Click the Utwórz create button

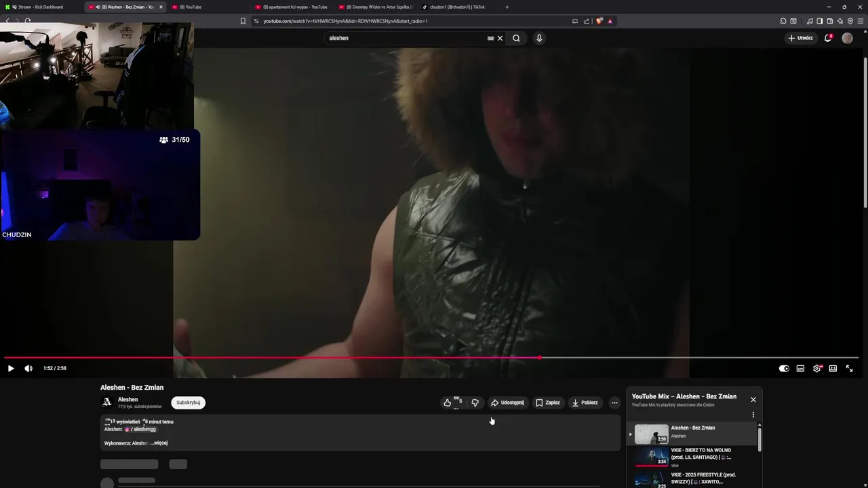point(801,39)
